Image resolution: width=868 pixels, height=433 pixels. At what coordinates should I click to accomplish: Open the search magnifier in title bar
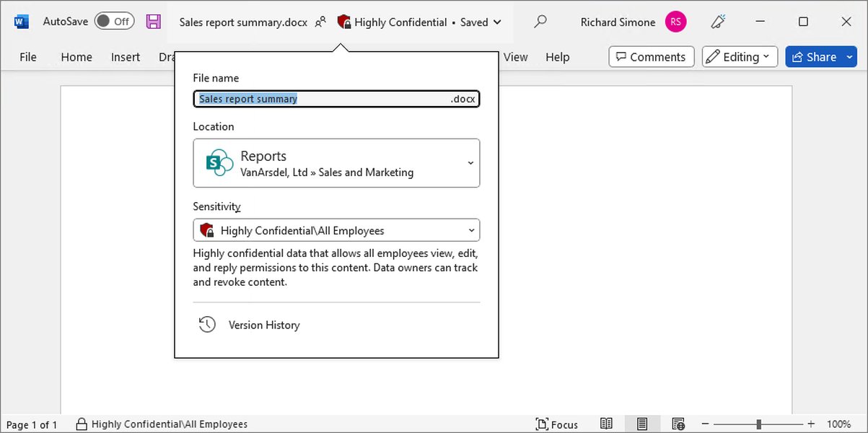coord(540,22)
